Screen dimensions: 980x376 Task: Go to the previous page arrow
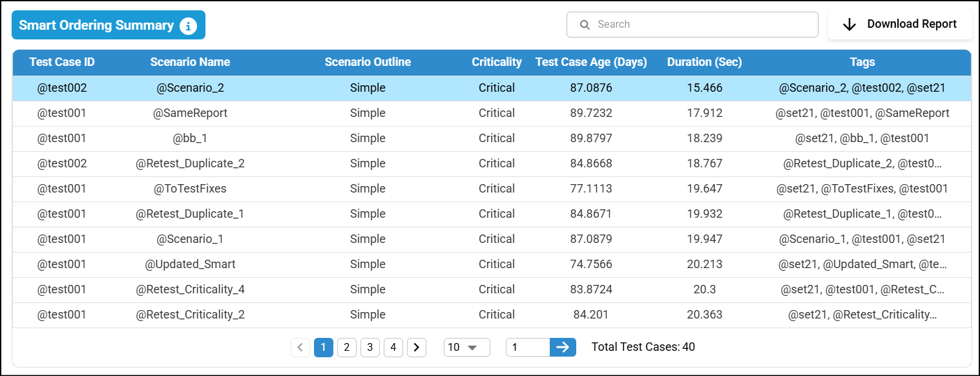pos(300,348)
